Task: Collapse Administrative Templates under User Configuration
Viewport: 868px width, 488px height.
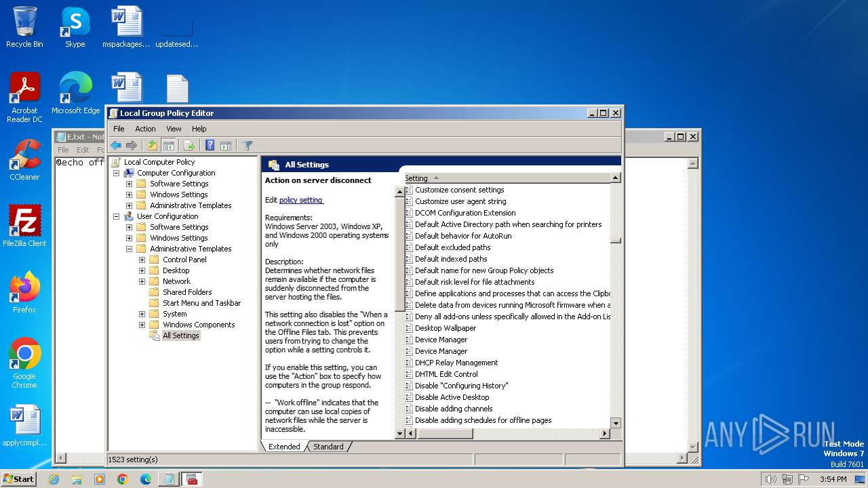Action: (129, 249)
